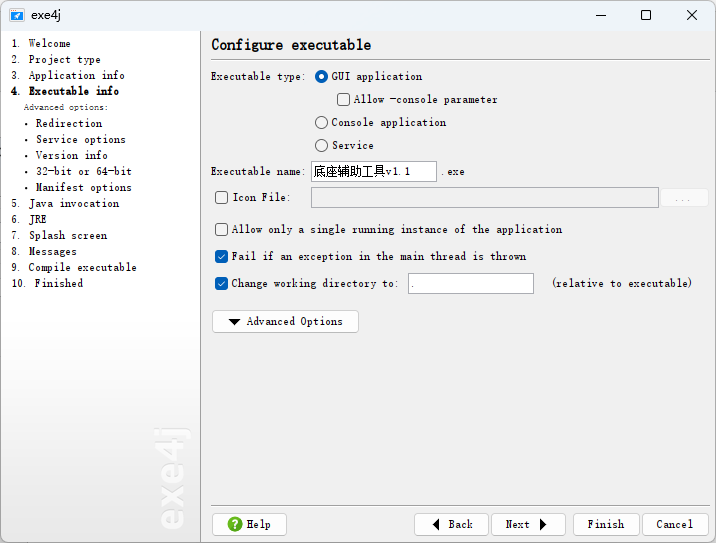The height and width of the screenshot is (543, 716).
Task: Click the exe4j app icon in title bar
Action: pos(17,15)
